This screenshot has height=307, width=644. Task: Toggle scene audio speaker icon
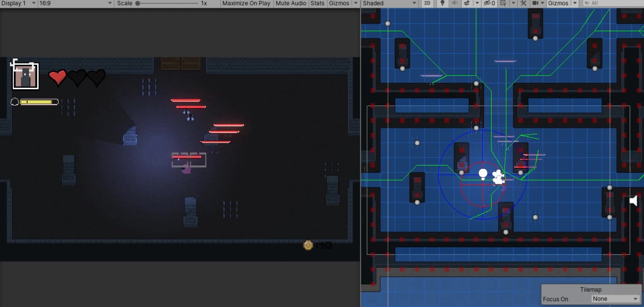pos(454,3)
